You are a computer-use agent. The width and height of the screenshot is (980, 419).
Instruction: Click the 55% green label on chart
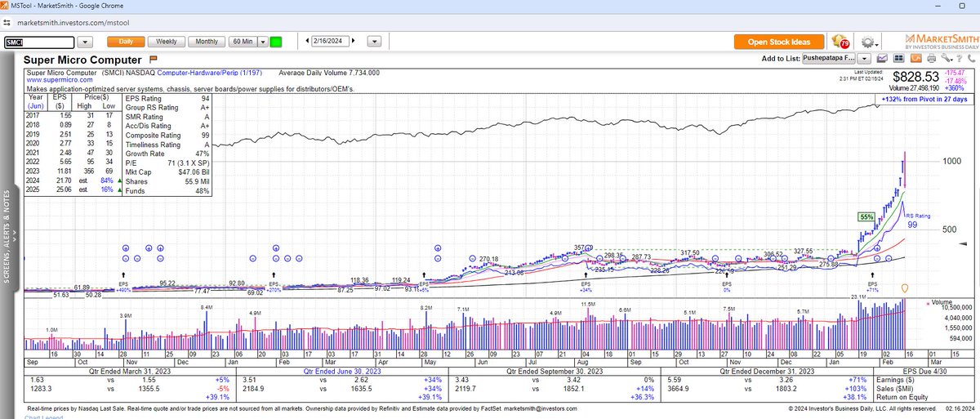tap(866, 217)
